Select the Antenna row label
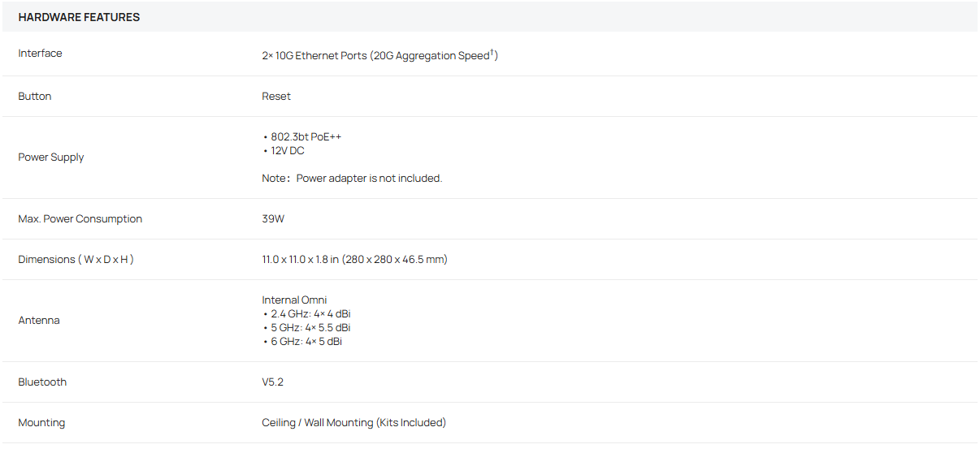Screen dimensions: 980x453 tap(39, 321)
